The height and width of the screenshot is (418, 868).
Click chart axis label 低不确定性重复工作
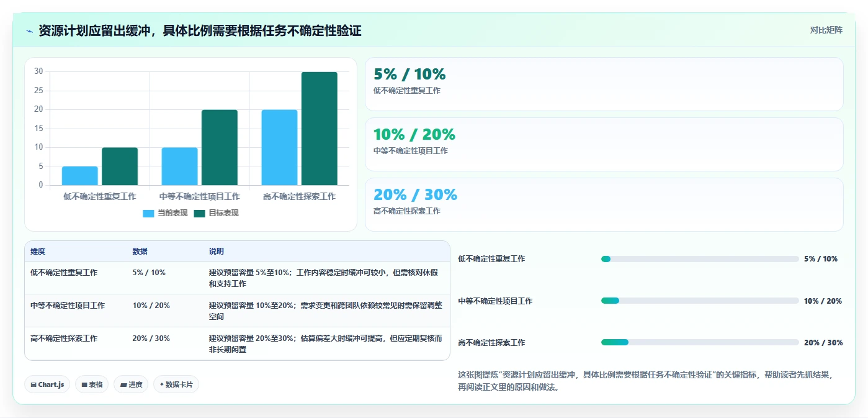coord(100,196)
